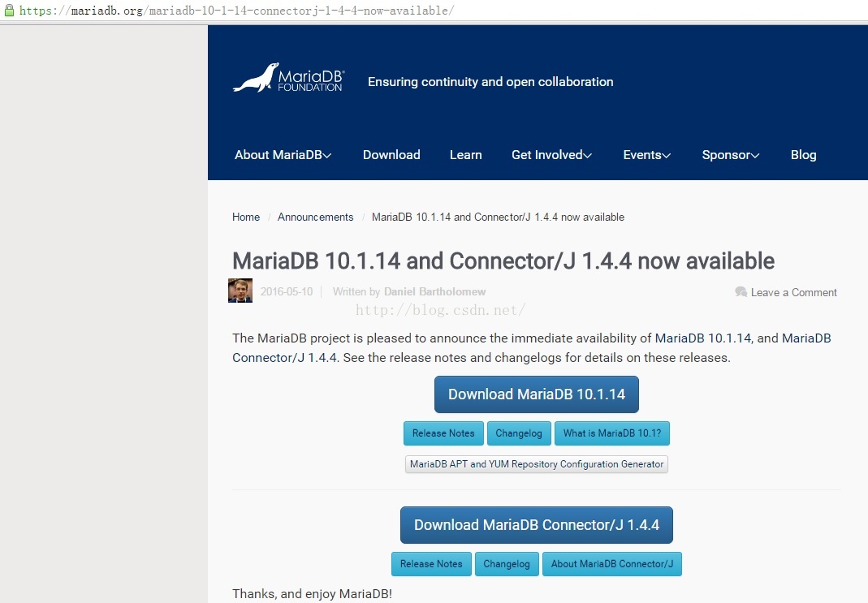Image resolution: width=868 pixels, height=603 pixels.
Task: Open MariaDB APT and YUM Repository Configuration Generator
Action: pos(537,464)
